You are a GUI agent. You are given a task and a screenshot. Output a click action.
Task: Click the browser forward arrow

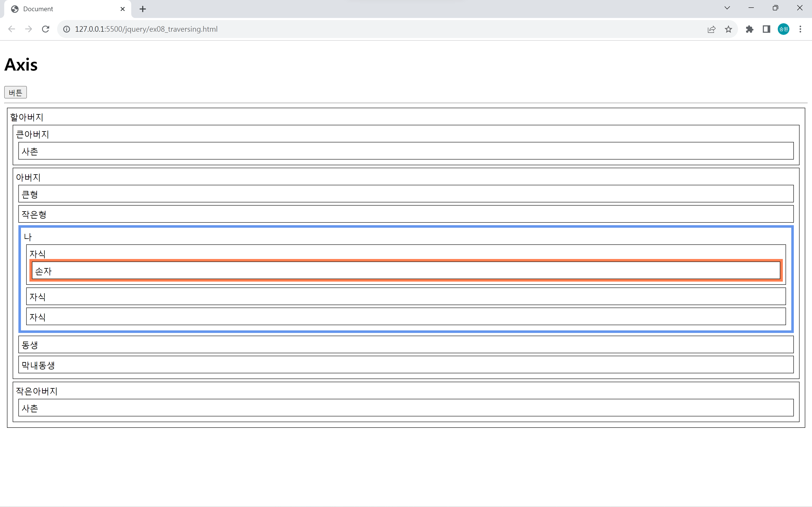click(29, 29)
